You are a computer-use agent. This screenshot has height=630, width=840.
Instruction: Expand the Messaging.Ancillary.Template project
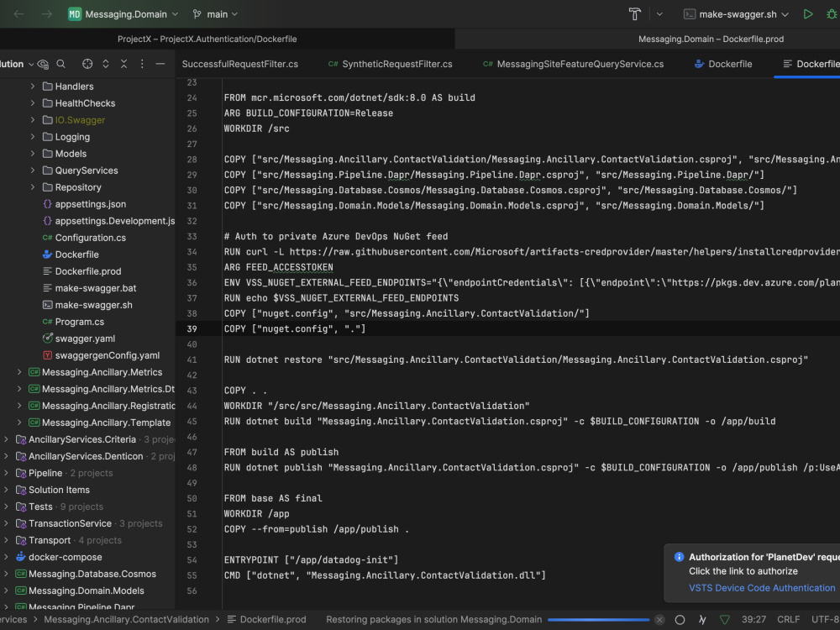19,423
